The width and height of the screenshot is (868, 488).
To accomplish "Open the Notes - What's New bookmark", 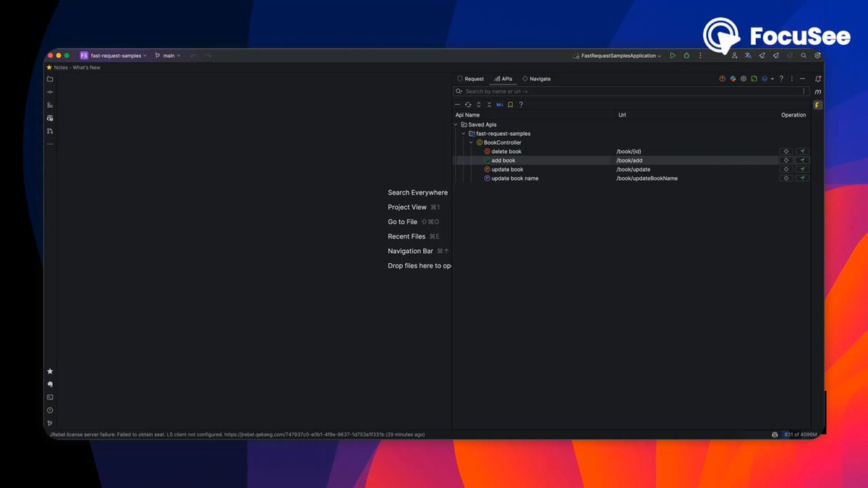I will coord(74,67).
